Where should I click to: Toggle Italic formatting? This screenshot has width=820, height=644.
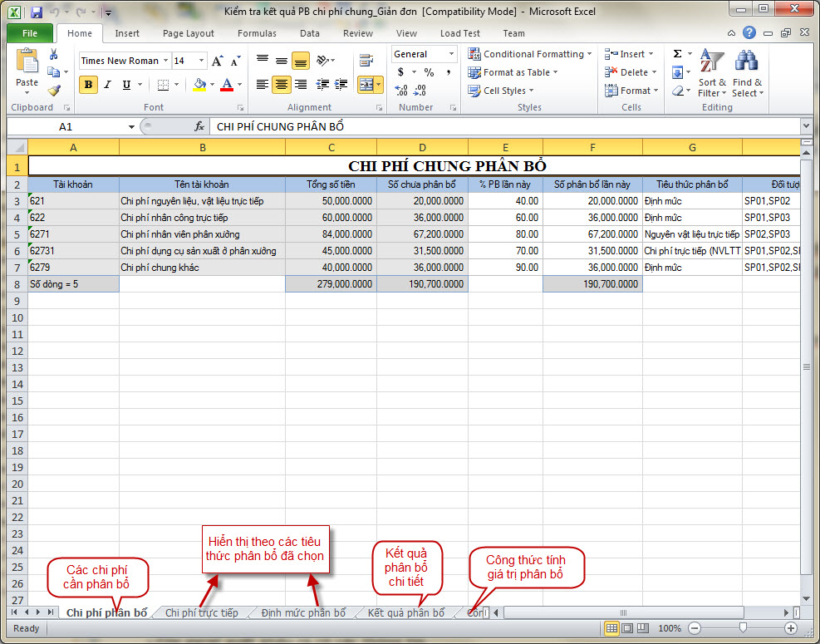pos(107,85)
